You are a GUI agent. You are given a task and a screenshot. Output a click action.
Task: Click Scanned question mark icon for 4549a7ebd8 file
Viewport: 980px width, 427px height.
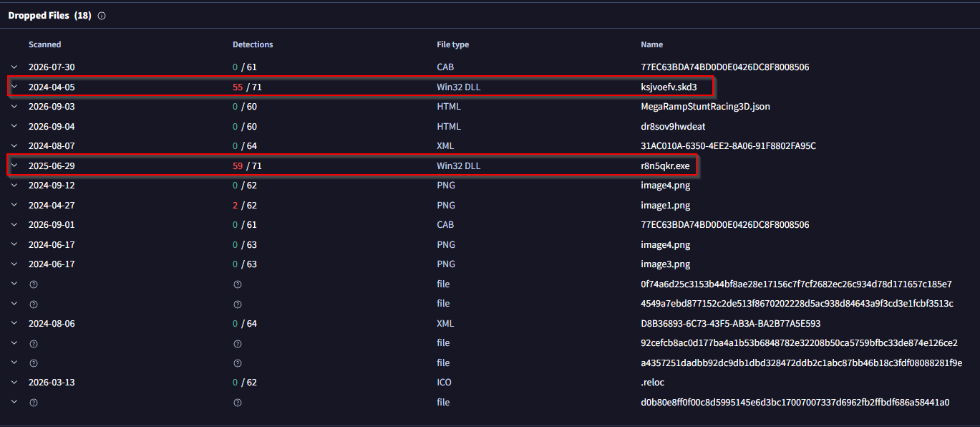[x=32, y=304]
